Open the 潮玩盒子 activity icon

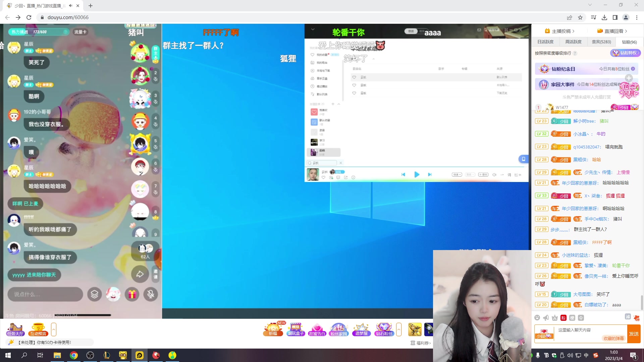[296, 329]
